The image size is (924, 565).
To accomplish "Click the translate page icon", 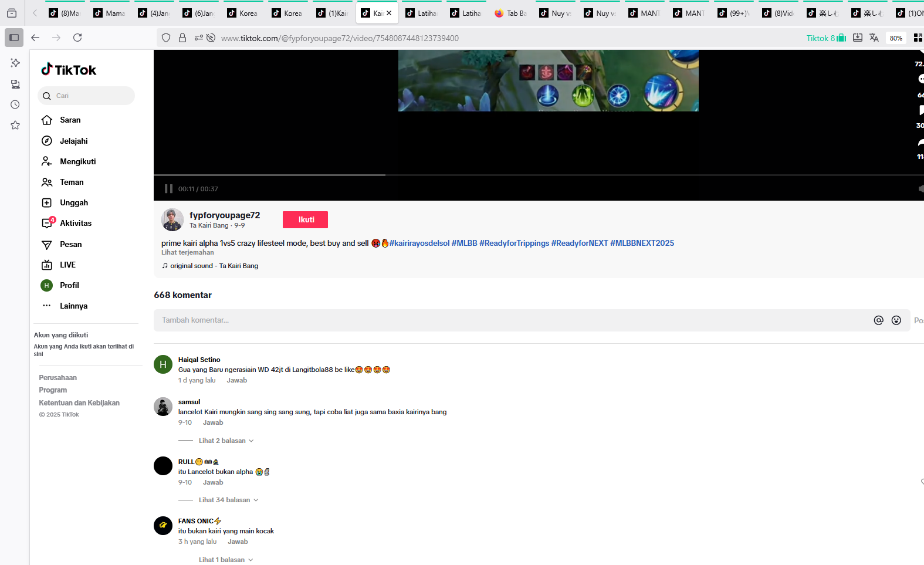I will [x=874, y=38].
